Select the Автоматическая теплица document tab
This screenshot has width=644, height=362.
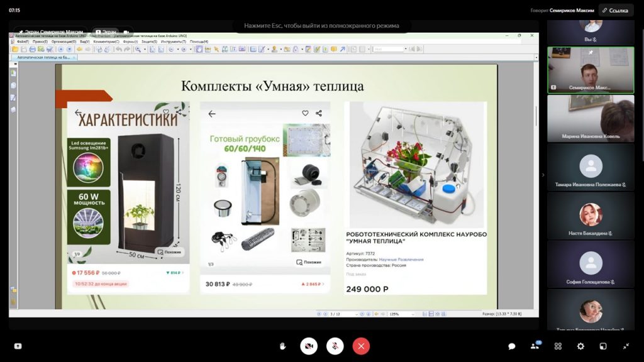click(x=43, y=57)
